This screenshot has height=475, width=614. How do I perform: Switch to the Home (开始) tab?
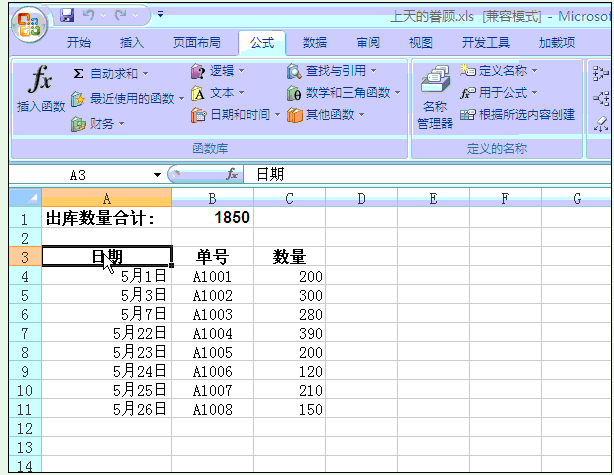pos(79,42)
